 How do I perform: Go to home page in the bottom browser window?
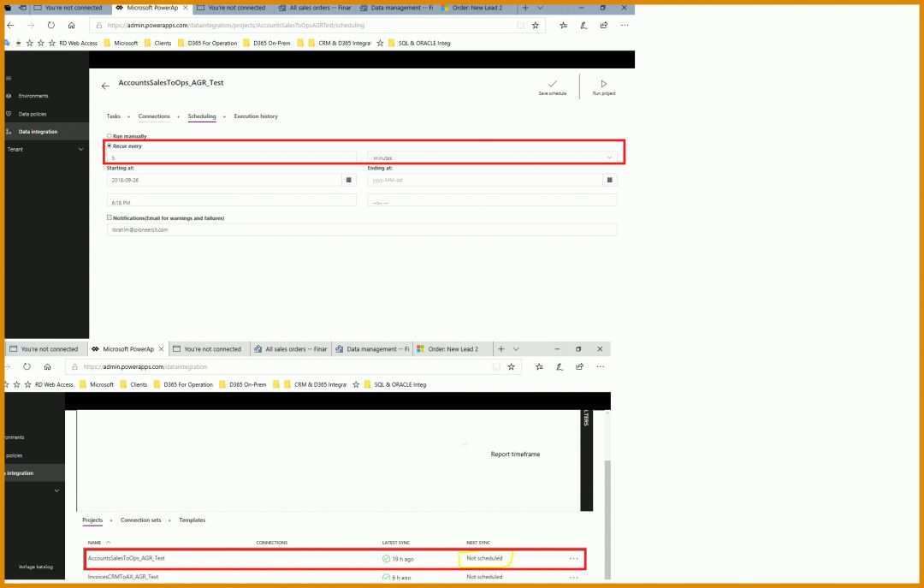tap(47, 367)
